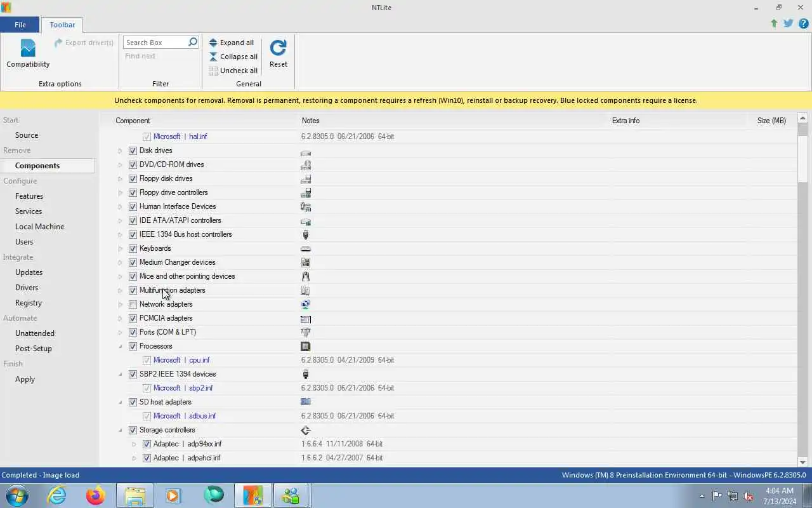
Task: Go to the Source page
Action: (x=27, y=135)
